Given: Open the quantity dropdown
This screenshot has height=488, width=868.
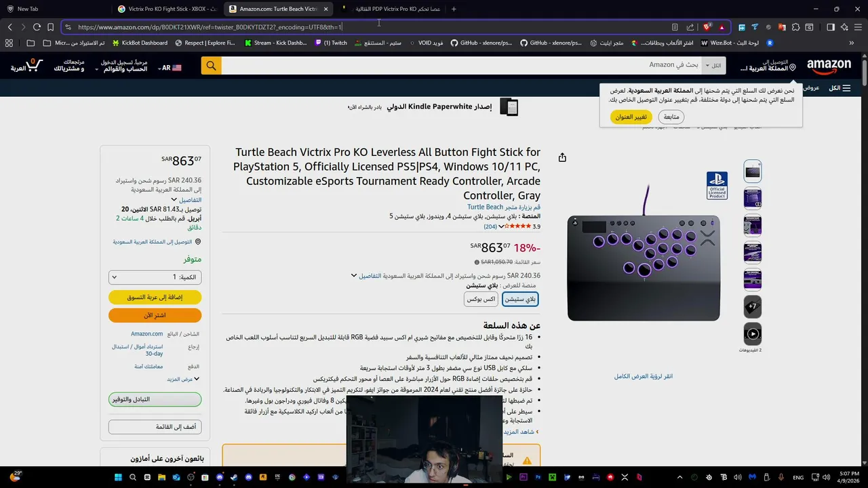Looking at the screenshot, I should (x=155, y=277).
